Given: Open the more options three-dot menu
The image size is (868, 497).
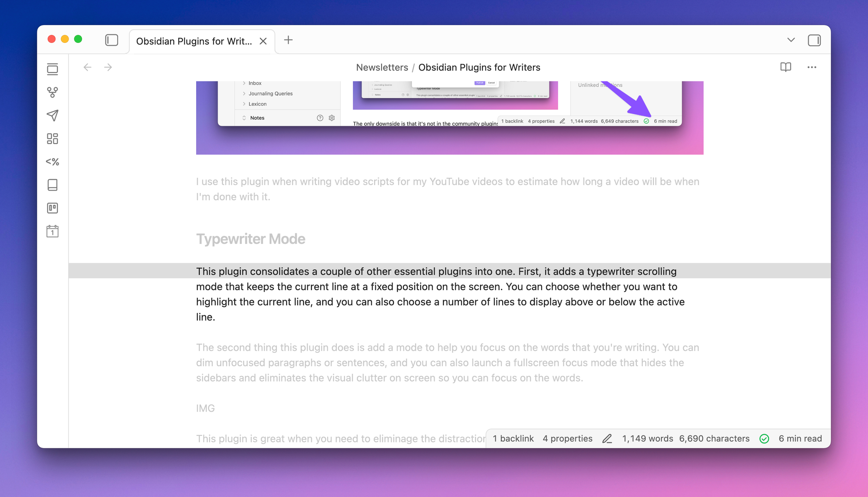Looking at the screenshot, I should click(x=812, y=67).
